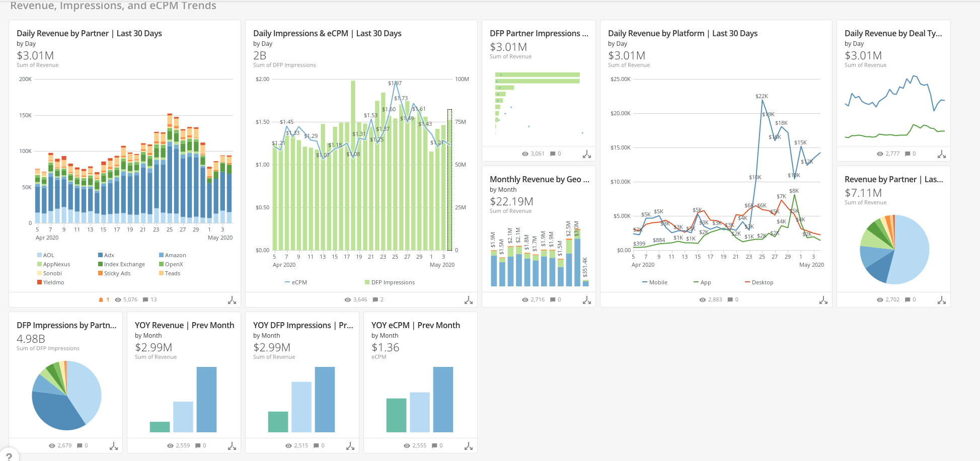Open comments icon on Daily Impressions & eCPM card
This screenshot has height=461, width=980.
(x=375, y=300)
